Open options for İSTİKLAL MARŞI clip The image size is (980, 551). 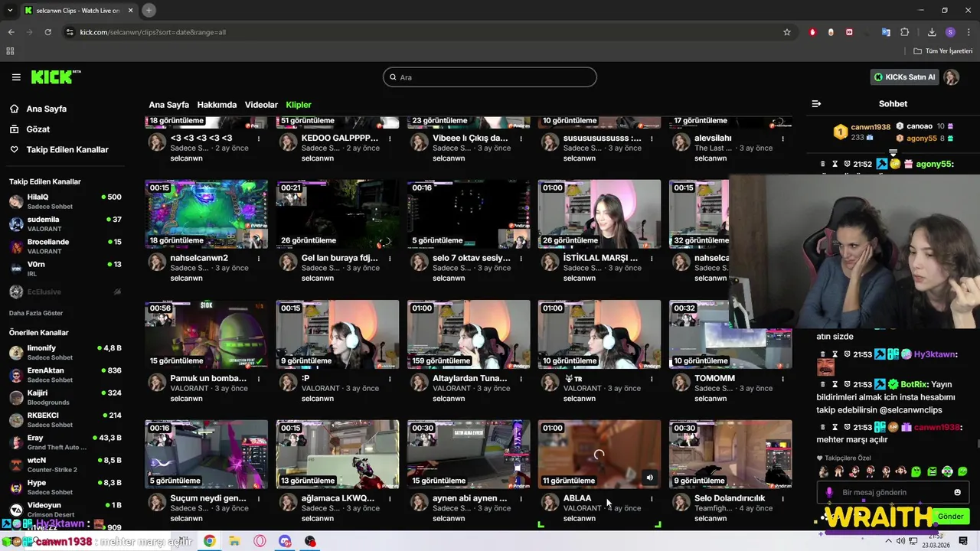[x=652, y=259]
